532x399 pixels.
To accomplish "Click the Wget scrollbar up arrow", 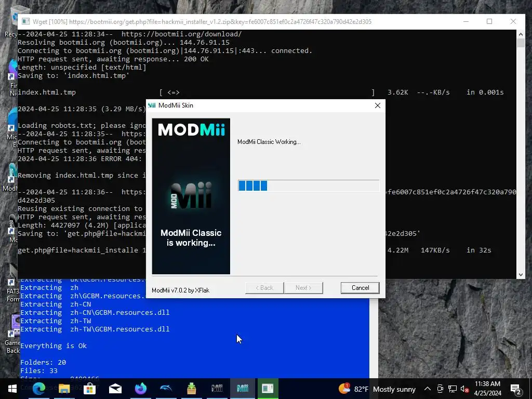I will (x=521, y=34).
